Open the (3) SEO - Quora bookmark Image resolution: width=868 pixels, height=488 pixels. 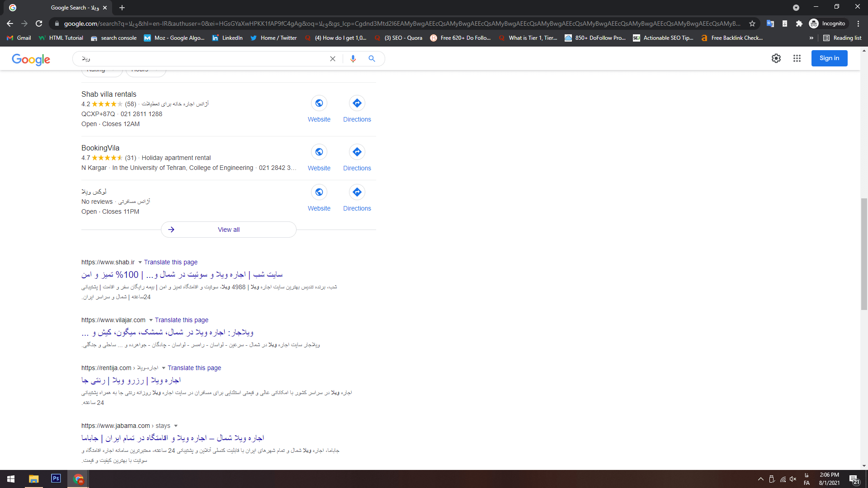[398, 38]
